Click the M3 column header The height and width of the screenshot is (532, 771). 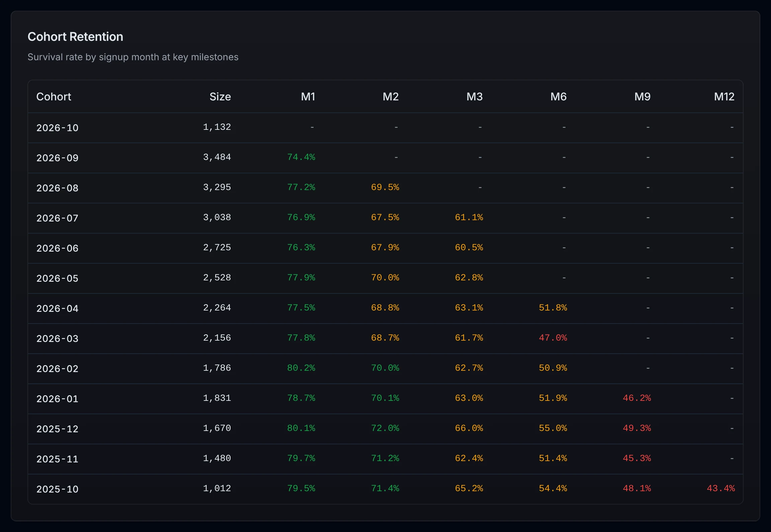coord(475,97)
